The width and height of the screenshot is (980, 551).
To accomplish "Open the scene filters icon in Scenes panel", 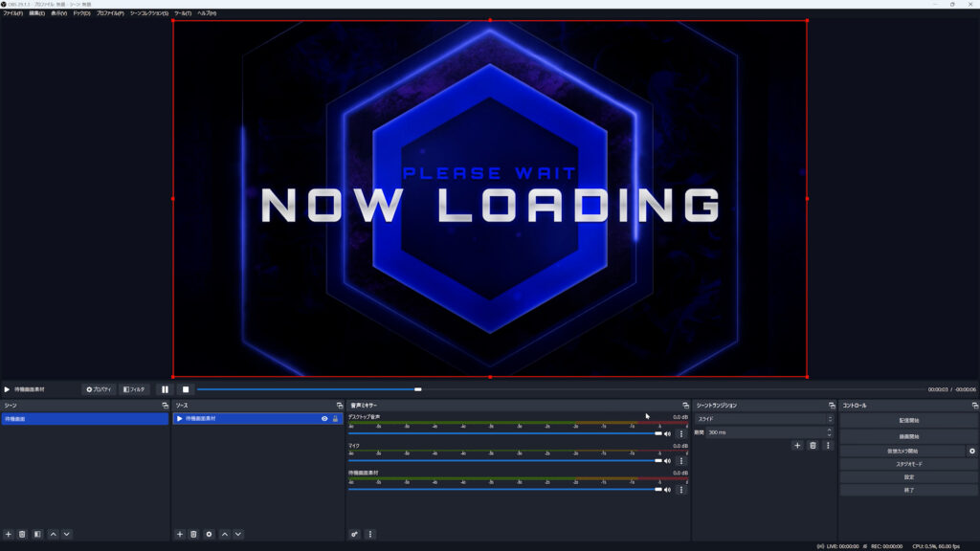I will pos(37,534).
